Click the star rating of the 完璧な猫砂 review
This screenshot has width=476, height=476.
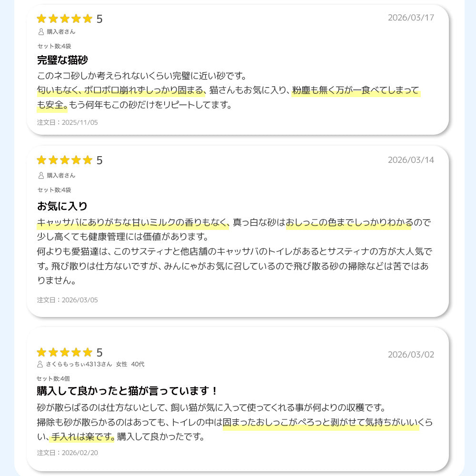(64, 19)
